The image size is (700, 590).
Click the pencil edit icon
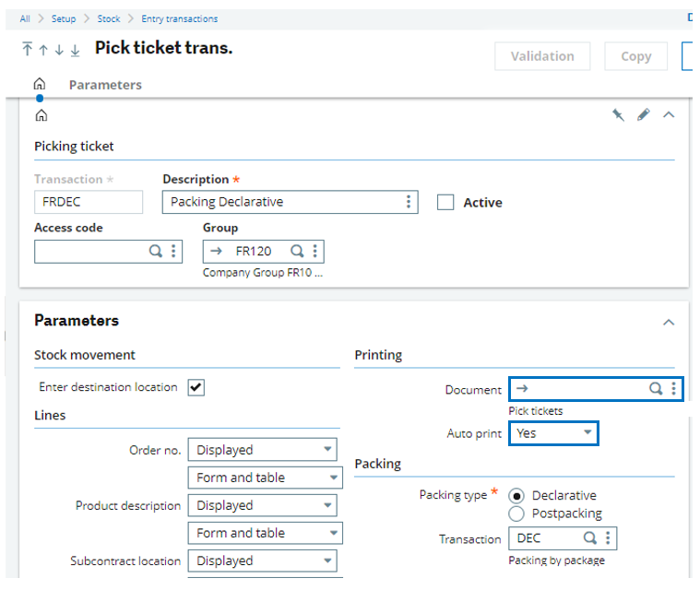(644, 115)
